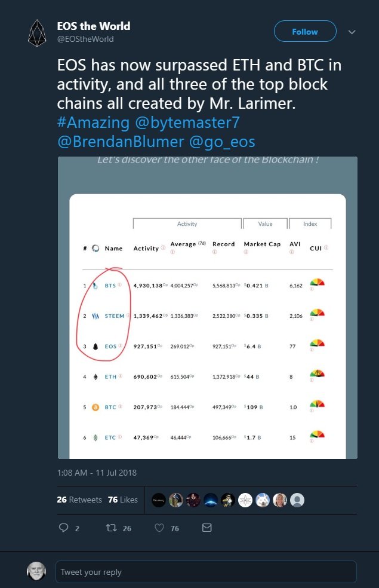Click the reply speech bubble icon
379x588 pixels.
[64, 528]
